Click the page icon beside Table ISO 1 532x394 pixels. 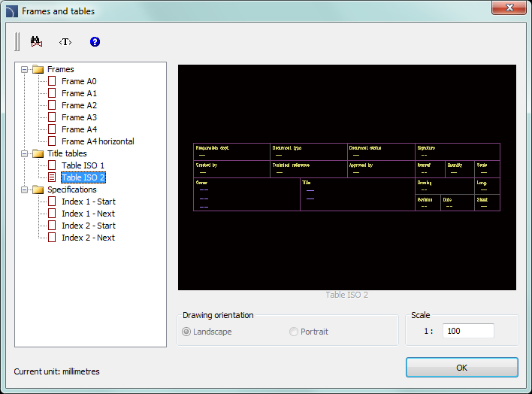coord(52,165)
